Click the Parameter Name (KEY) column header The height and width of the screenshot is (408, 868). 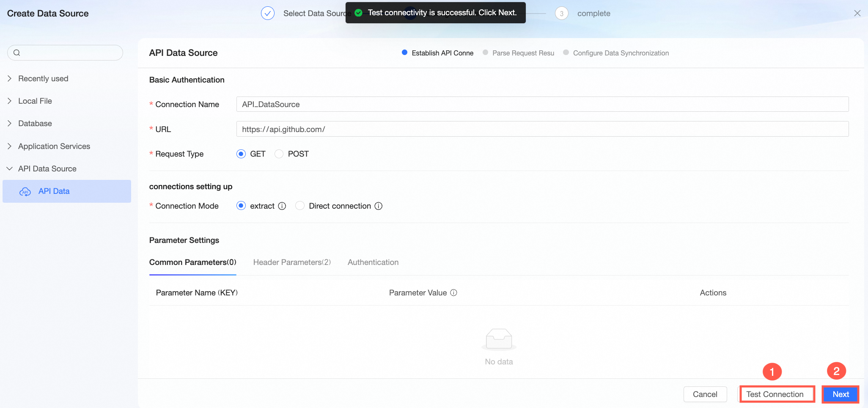tap(197, 293)
